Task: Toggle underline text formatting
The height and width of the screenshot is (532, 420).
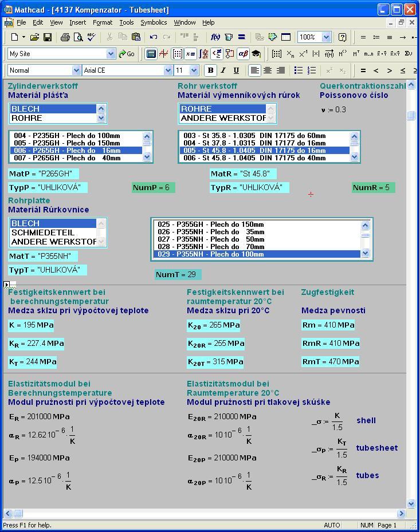Action: pos(236,70)
